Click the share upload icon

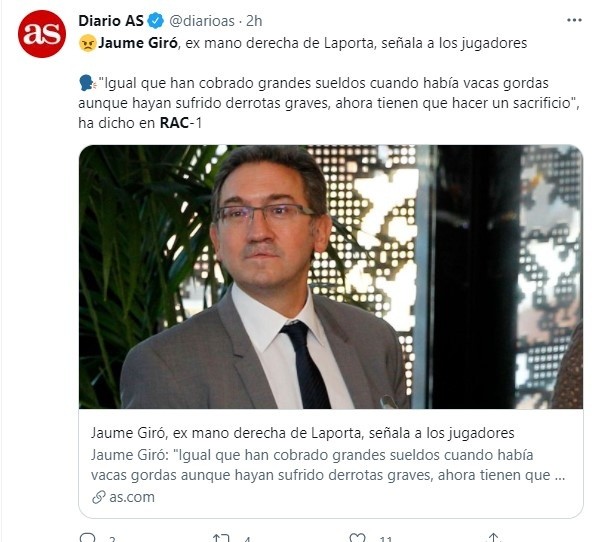coord(493,537)
